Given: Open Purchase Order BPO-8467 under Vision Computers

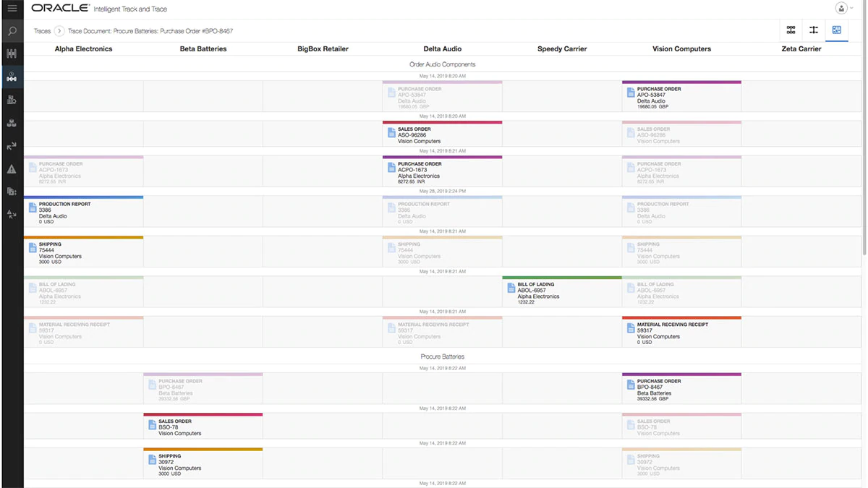Looking at the screenshot, I should click(681, 389).
